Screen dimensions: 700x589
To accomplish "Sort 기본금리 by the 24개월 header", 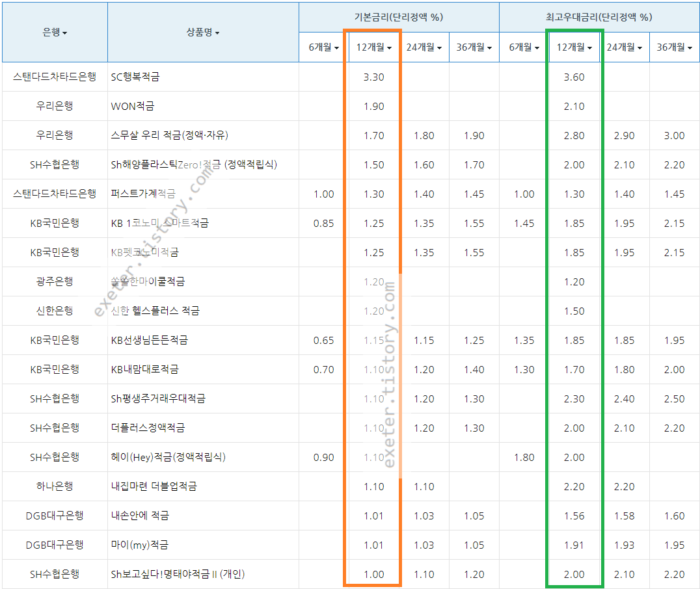I will point(424,47).
